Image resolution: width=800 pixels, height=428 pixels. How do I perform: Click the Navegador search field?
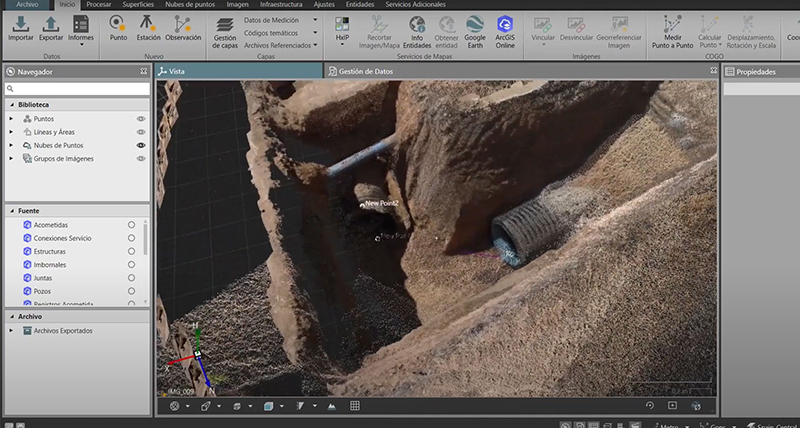77,89
